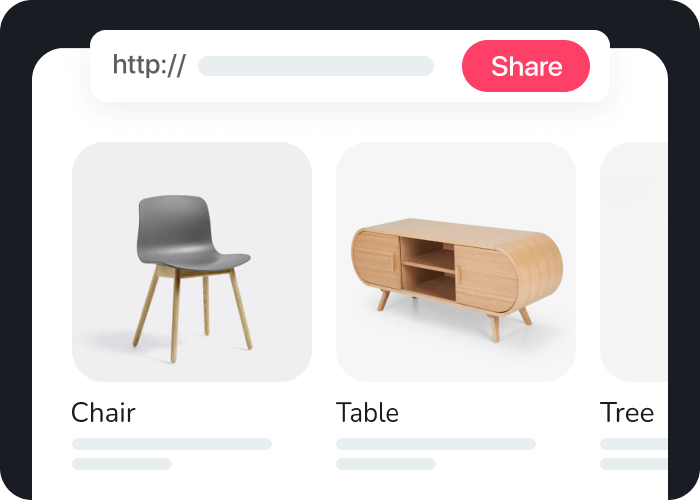Select the short description line under Chair

(x=122, y=464)
